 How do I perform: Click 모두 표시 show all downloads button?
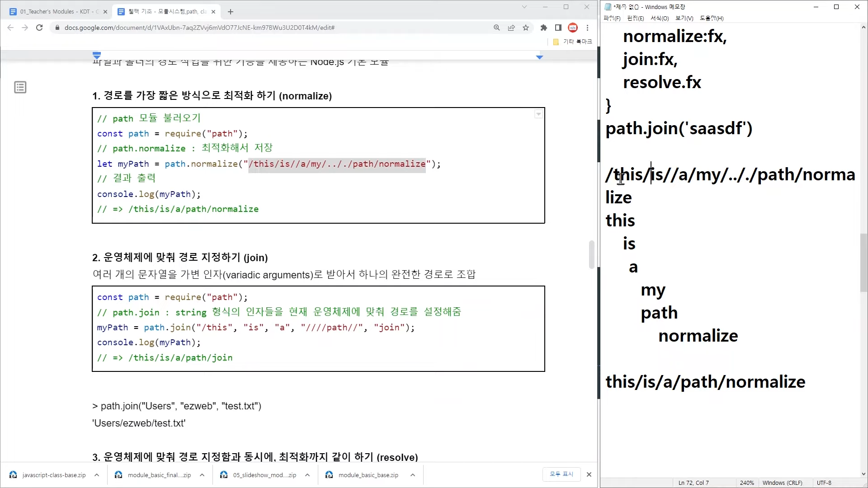click(561, 474)
